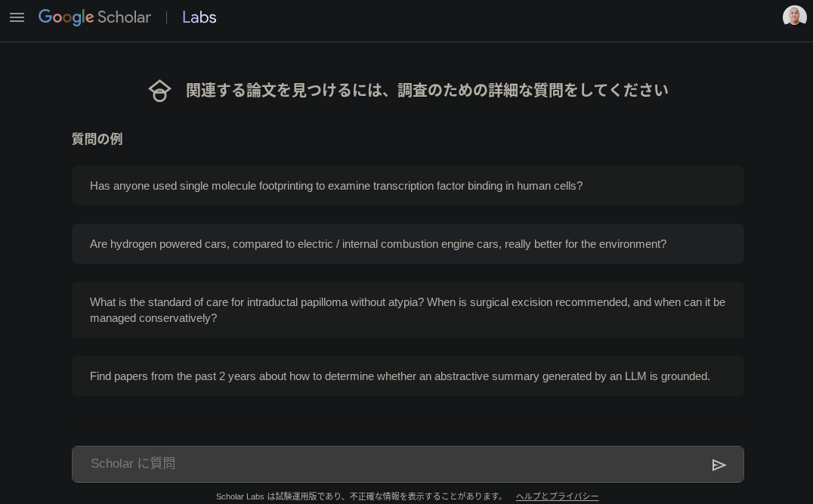
Task: Click the Scholar Labs は試験運用版 disclaimer text
Action: pos(360,496)
